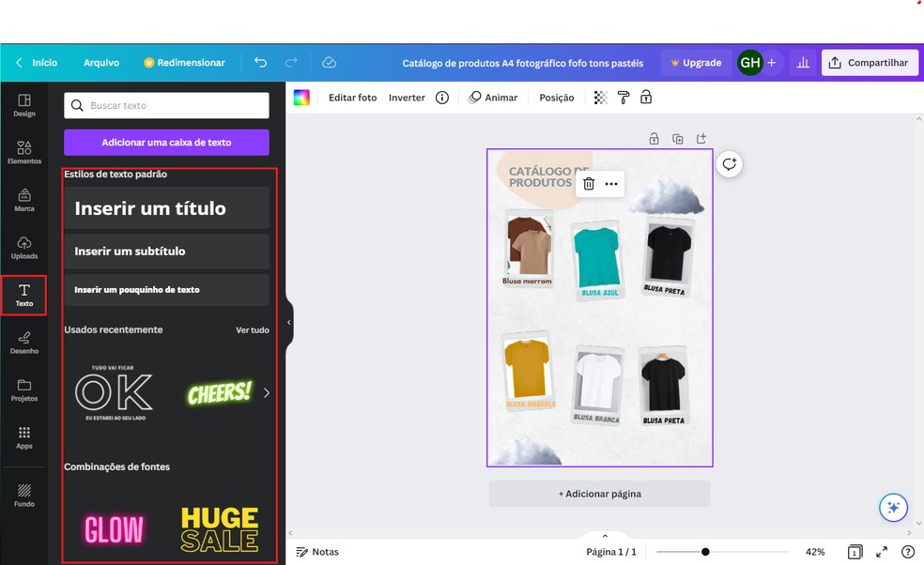Add collaborator with plus icon
The width and height of the screenshot is (924, 565).
771,63
